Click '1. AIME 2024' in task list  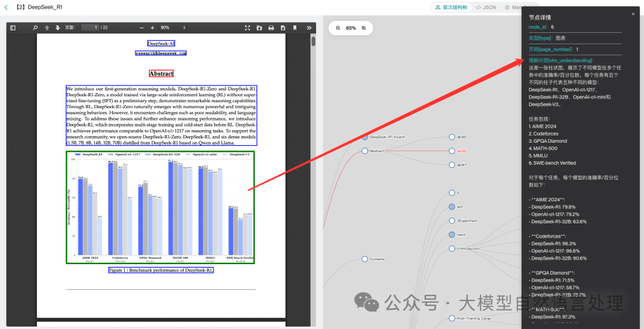coord(543,126)
